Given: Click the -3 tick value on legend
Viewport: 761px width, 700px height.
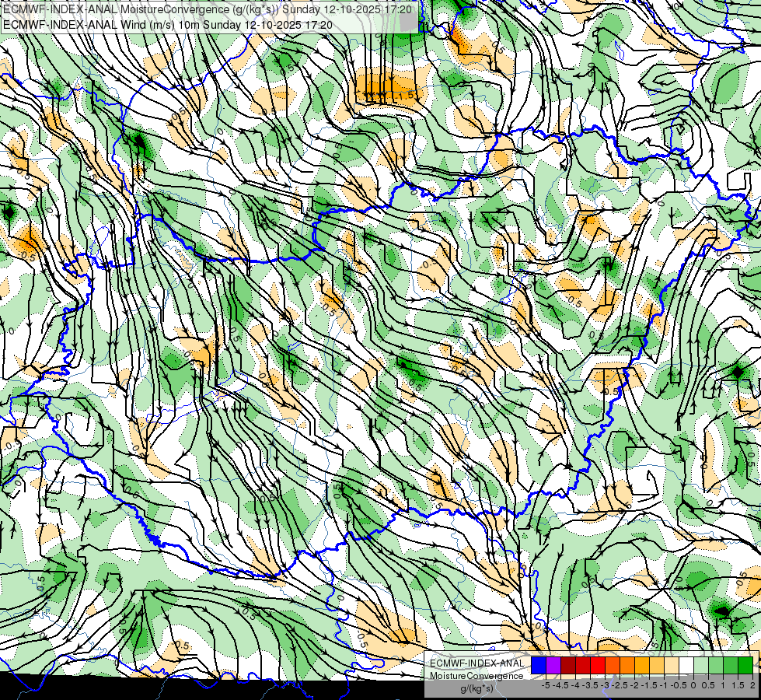Looking at the screenshot, I should pos(605,685).
